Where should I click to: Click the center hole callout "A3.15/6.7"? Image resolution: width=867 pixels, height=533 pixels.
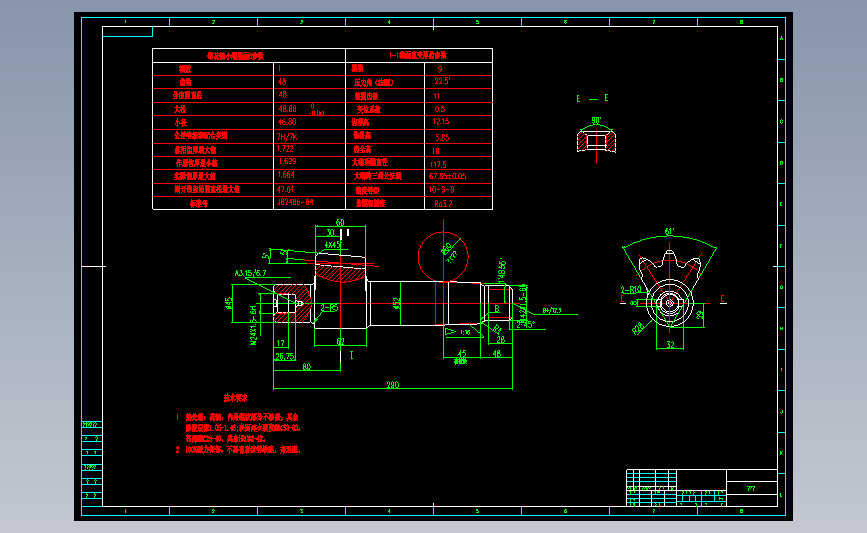pyautogui.click(x=250, y=273)
